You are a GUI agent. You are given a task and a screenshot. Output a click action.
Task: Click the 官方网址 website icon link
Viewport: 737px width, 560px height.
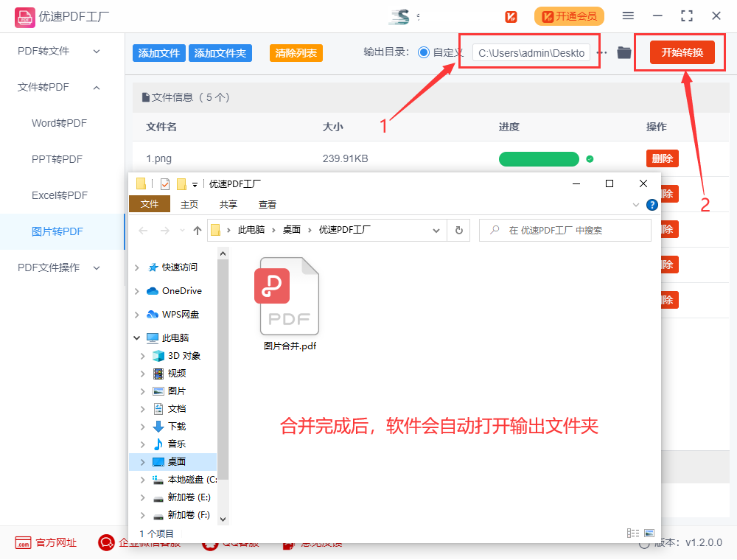coord(23,543)
